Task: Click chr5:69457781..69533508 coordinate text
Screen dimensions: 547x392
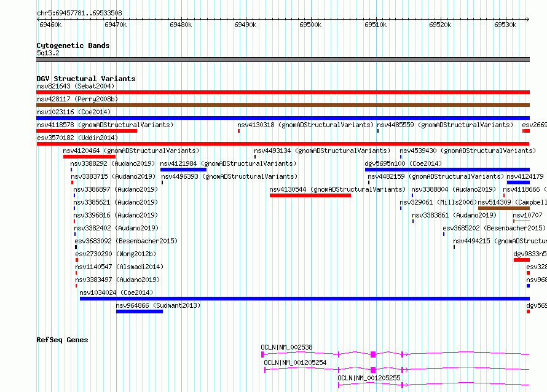Action: click(x=79, y=14)
